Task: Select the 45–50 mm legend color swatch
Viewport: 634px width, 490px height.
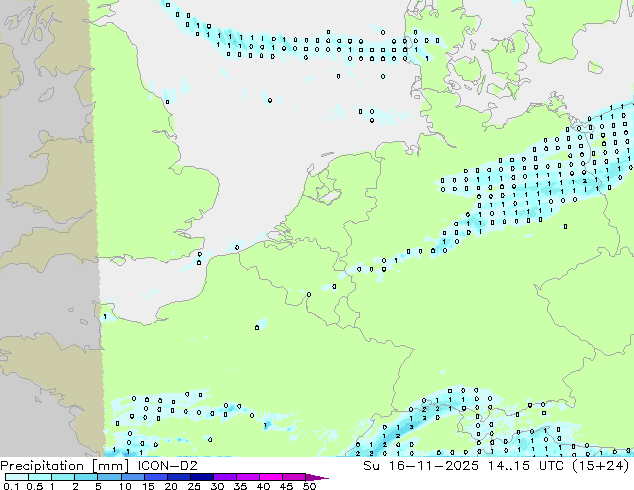Action: point(294,477)
